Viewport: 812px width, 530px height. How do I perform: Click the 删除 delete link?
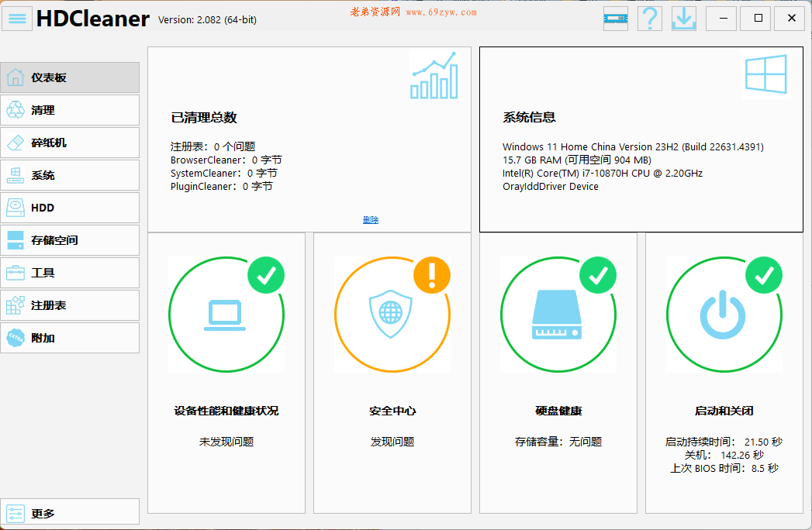click(x=371, y=220)
